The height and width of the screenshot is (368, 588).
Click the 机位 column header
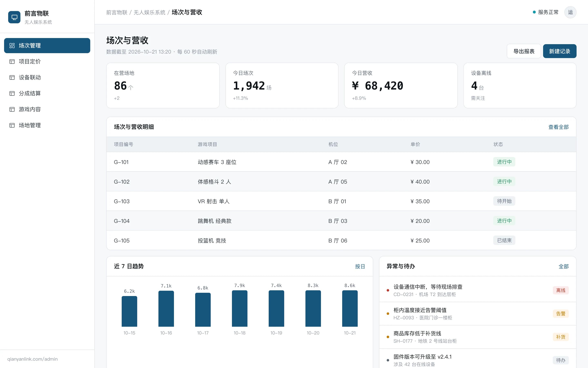pos(333,144)
